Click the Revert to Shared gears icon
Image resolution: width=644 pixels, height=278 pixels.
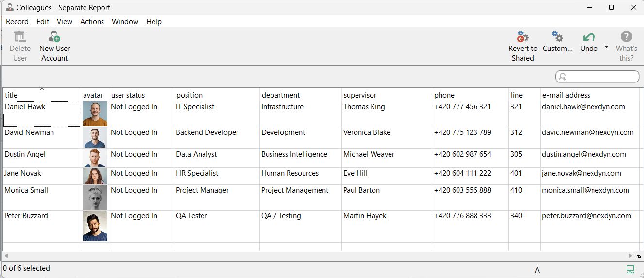pos(523,37)
